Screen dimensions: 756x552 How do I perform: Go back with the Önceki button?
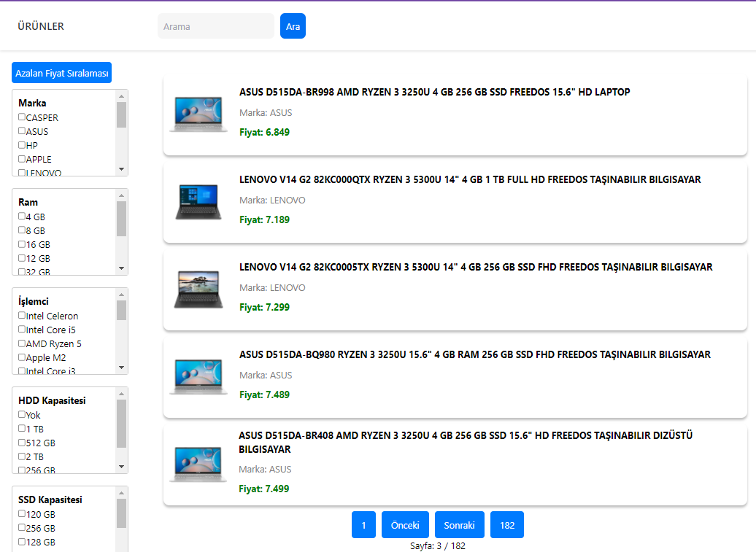click(x=405, y=524)
